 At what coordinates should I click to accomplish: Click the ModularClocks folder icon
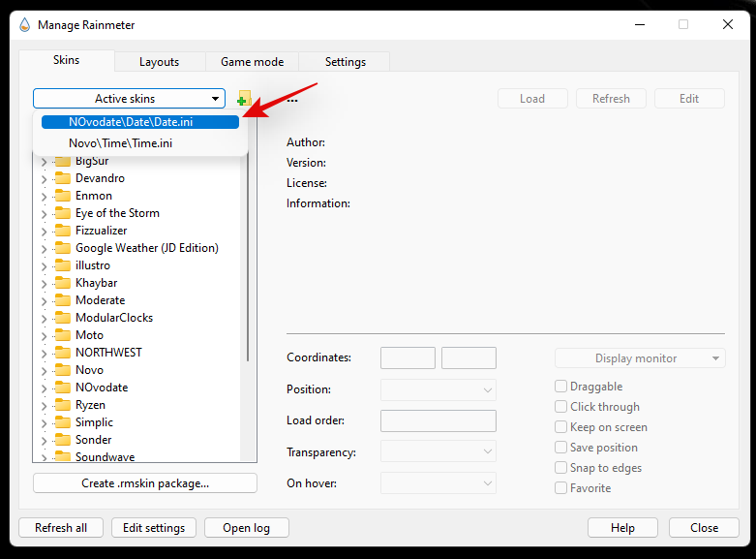[x=62, y=317]
